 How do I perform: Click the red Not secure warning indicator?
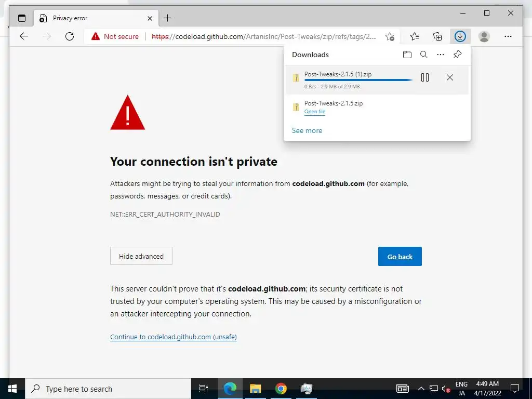pyautogui.click(x=115, y=36)
